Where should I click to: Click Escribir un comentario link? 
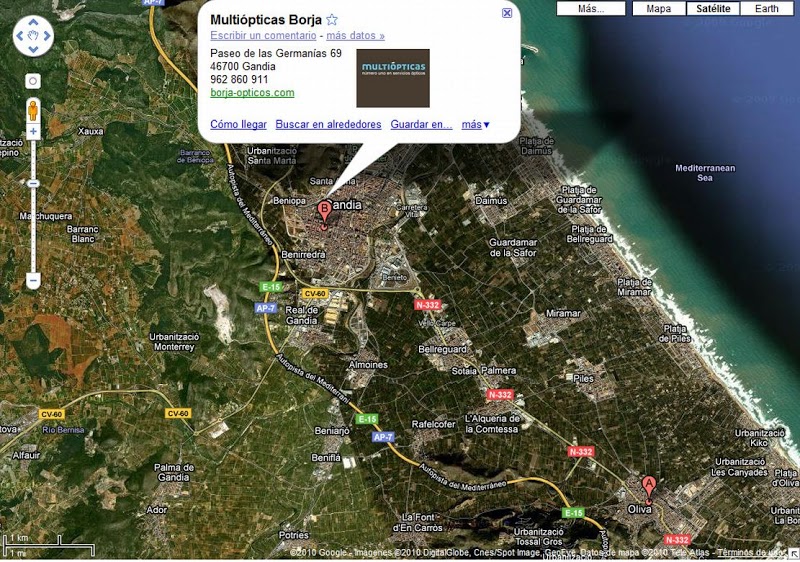(x=263, y=35)
